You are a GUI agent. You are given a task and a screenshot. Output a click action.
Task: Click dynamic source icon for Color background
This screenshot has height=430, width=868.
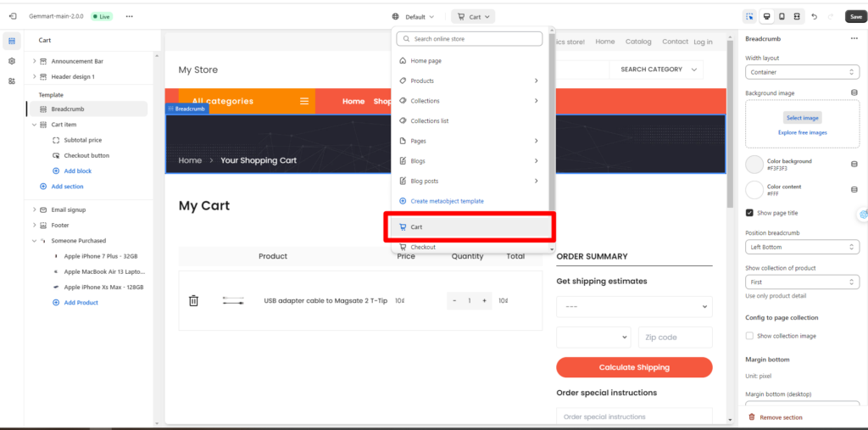pyautogui.click(x=854, y=165)
